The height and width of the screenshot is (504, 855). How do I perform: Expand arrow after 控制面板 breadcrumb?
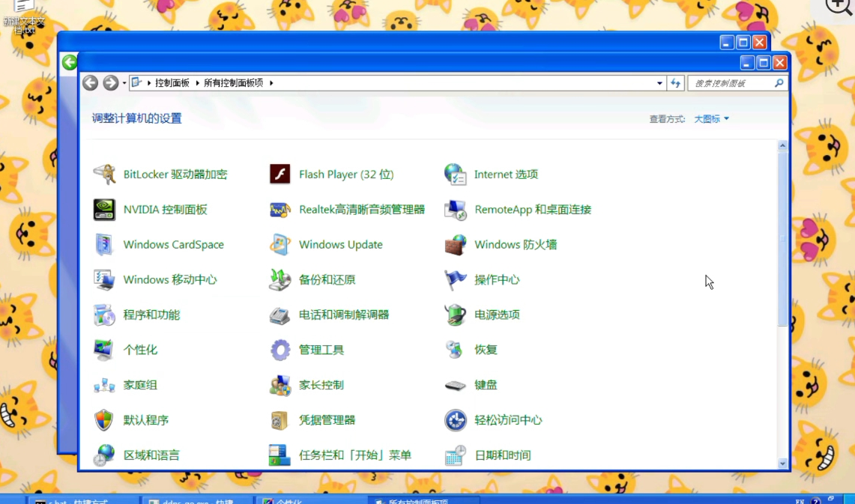click(197, 83)
